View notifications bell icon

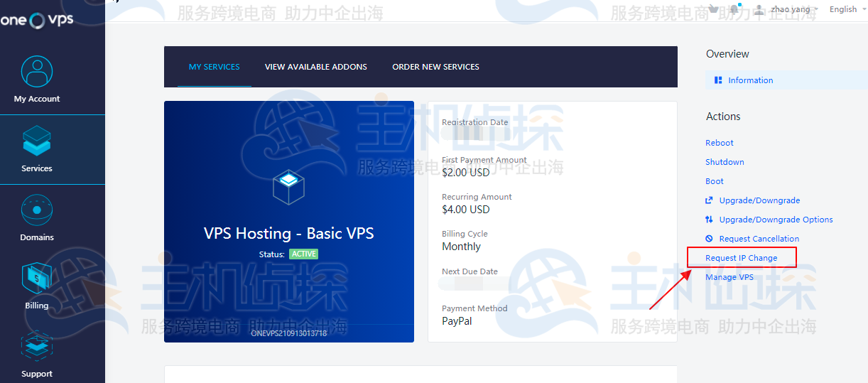tap(734, 9)
